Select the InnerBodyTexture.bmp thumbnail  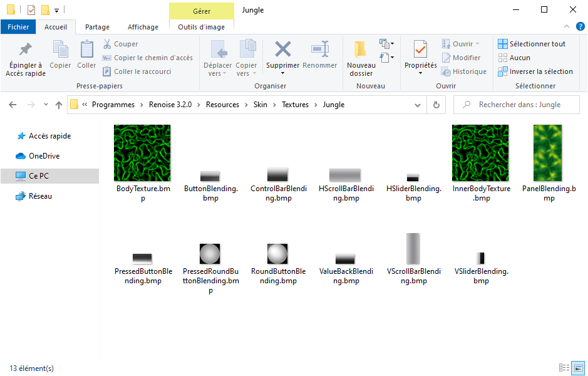pos(480,153)
